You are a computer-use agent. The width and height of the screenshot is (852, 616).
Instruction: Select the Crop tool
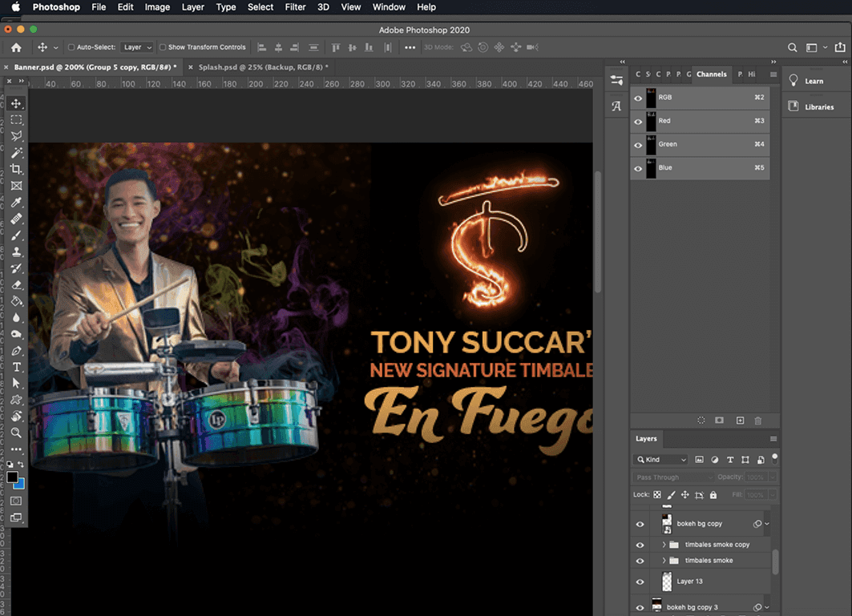pyautogui.click(x=16, y=169)
